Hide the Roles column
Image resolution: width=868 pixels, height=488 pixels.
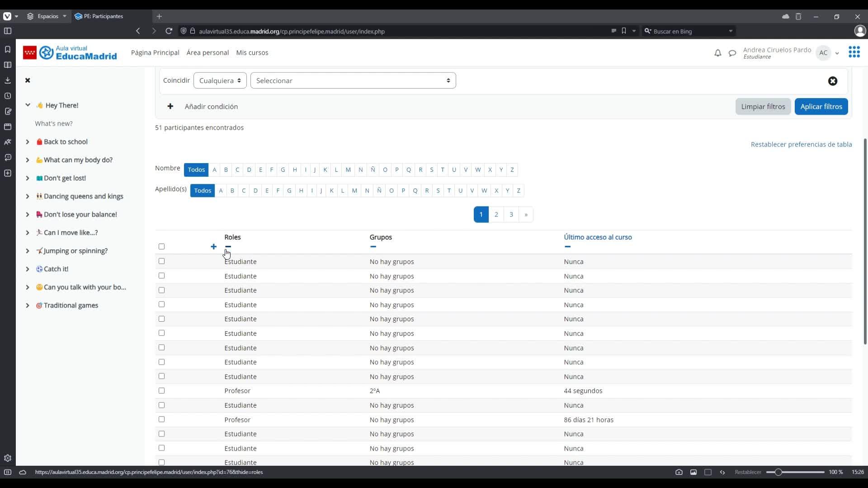click(228, 247)
